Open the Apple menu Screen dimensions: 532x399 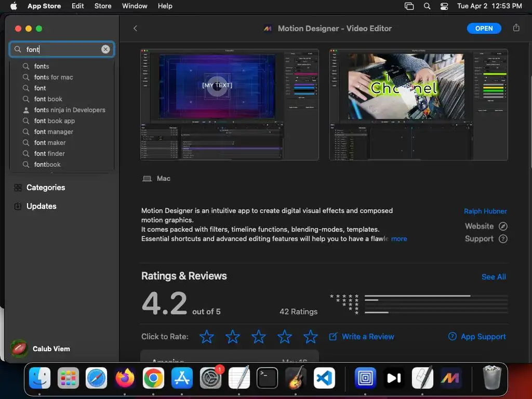pos(14,6)
